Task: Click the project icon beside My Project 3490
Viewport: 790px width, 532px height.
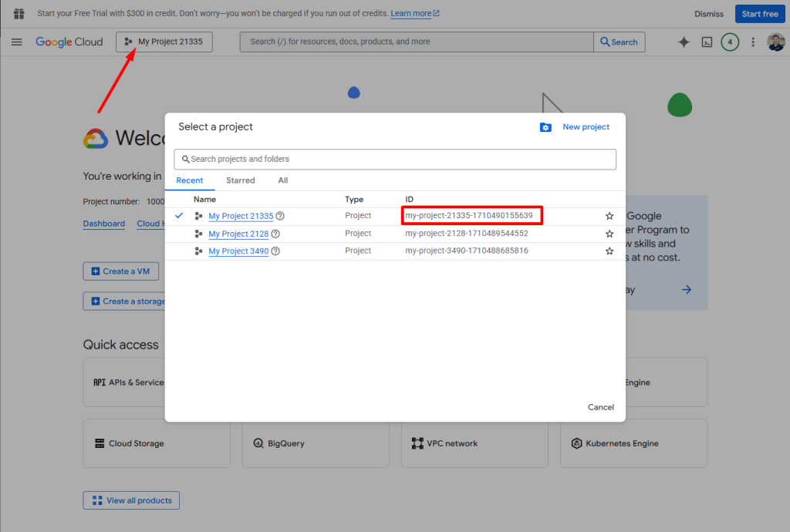Action: (x=198, y=251)
